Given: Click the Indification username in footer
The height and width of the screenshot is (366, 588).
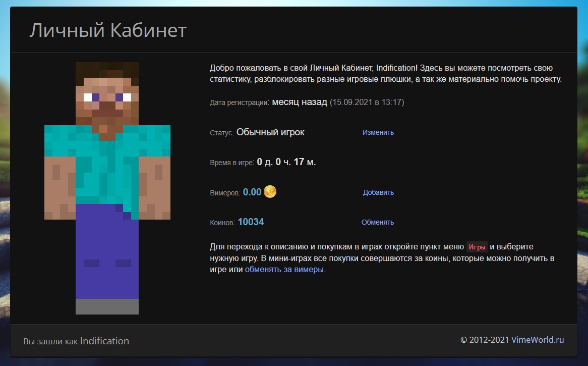Looking at the screenshot, I should [x=104, y=341].
